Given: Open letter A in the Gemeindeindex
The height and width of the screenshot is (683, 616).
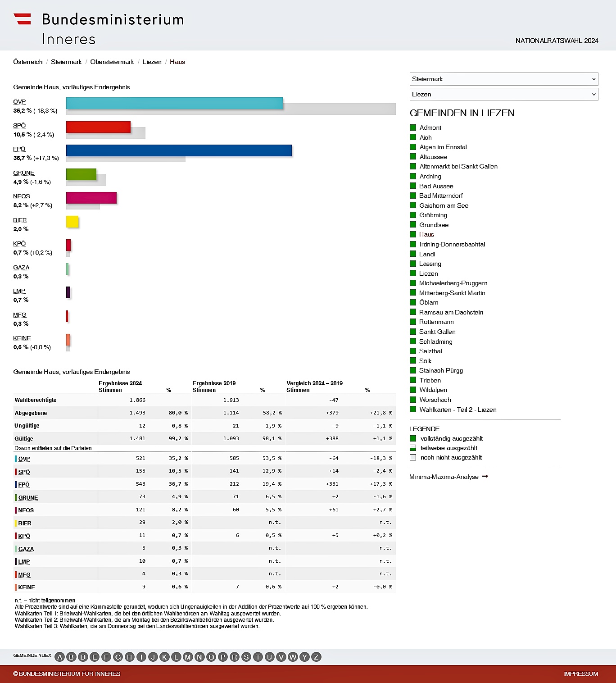Looking at the screenshot, I should (x=59, y=657).
